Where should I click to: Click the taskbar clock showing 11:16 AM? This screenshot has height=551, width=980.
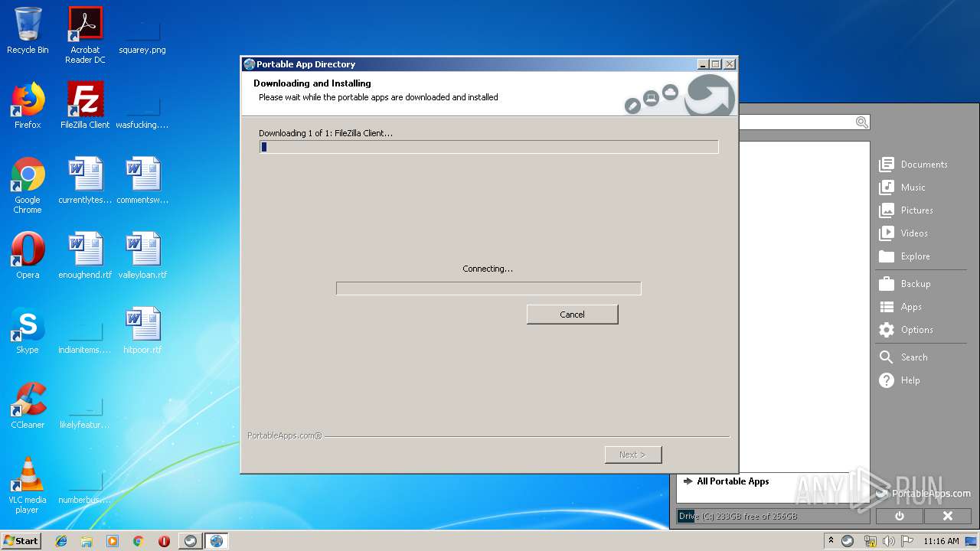(x=941, y=541)
